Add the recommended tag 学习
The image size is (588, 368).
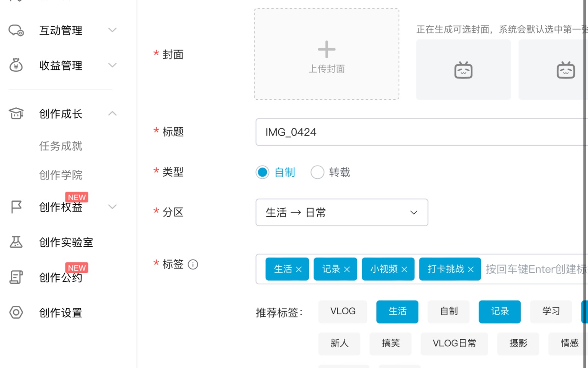tap(551, 312)
